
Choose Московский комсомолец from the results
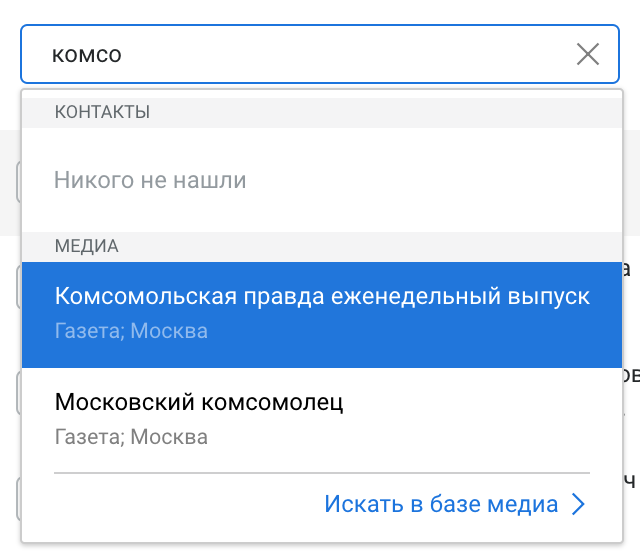pos(199,403)
